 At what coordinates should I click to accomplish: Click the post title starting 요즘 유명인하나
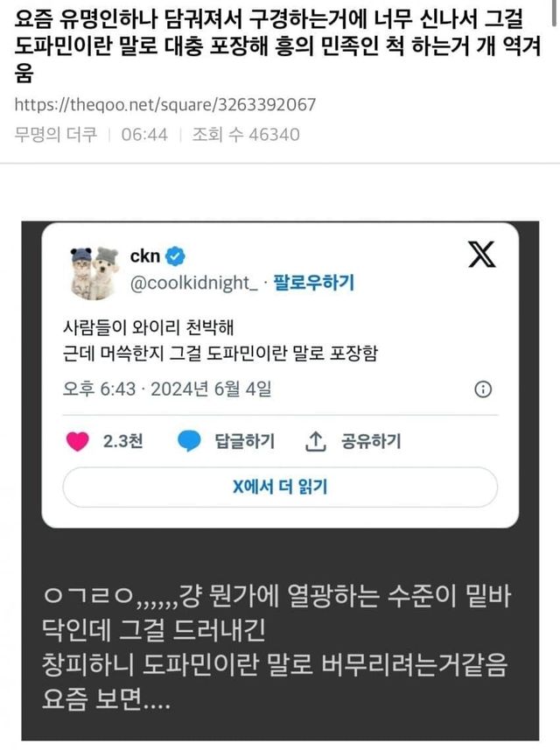pyautogui.click(x=277, y=46)
